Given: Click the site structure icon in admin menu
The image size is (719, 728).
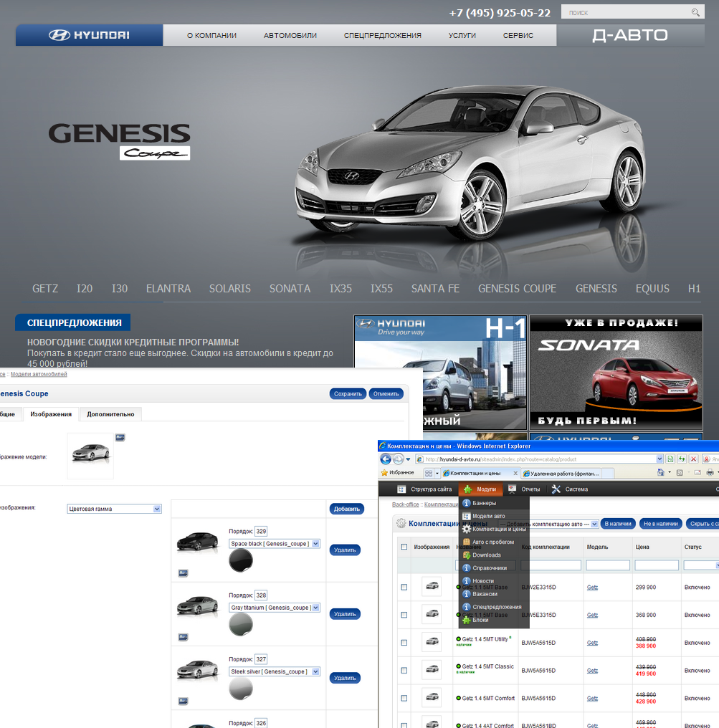Looking at the screenshot, I should click(x=401, y=489).
